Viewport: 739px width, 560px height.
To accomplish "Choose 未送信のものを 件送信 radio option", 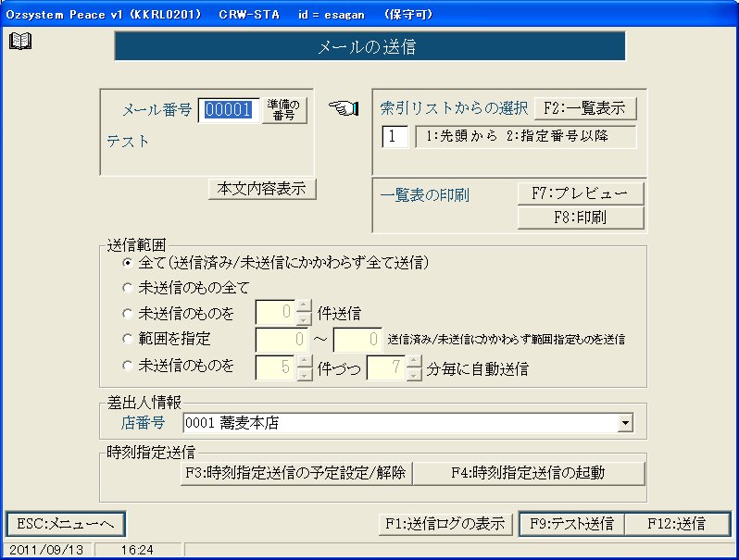I will [127, 313].
